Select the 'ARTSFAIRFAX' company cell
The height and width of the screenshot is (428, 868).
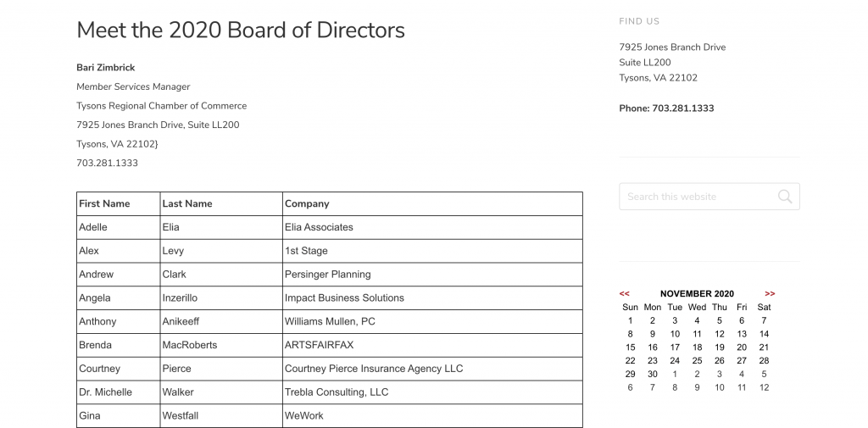coord(432,345)
